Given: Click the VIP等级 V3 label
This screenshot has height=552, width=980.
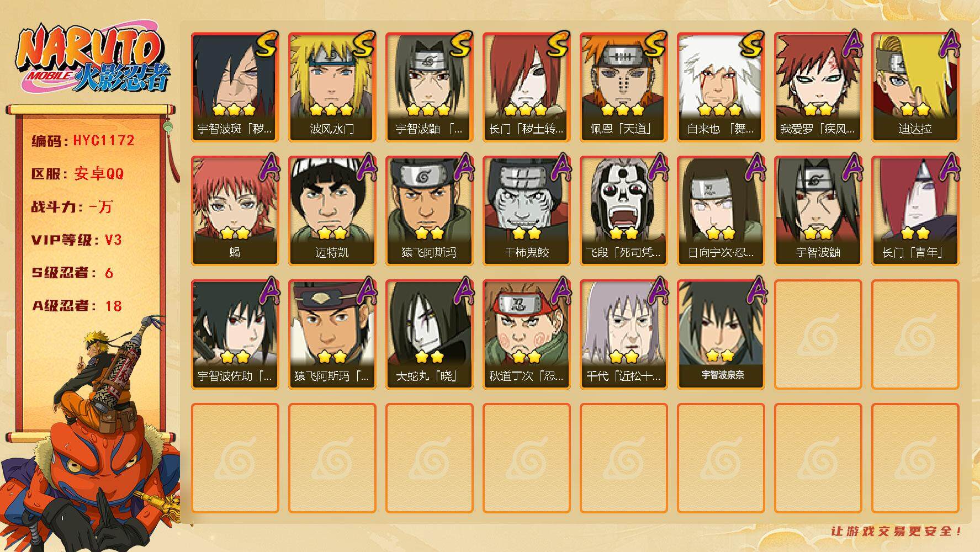Looking at the screenshot, I should 77,240.
